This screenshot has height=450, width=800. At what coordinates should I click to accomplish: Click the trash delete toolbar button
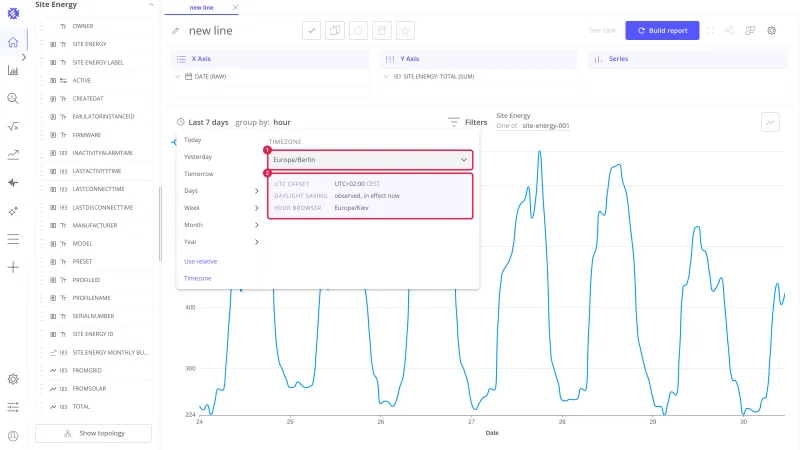pos(382,31)
